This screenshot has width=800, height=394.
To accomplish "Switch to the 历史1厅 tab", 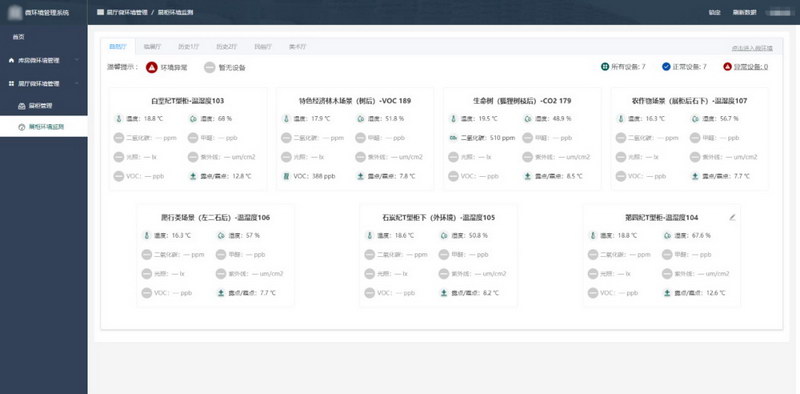I will [x=189, y=47].
